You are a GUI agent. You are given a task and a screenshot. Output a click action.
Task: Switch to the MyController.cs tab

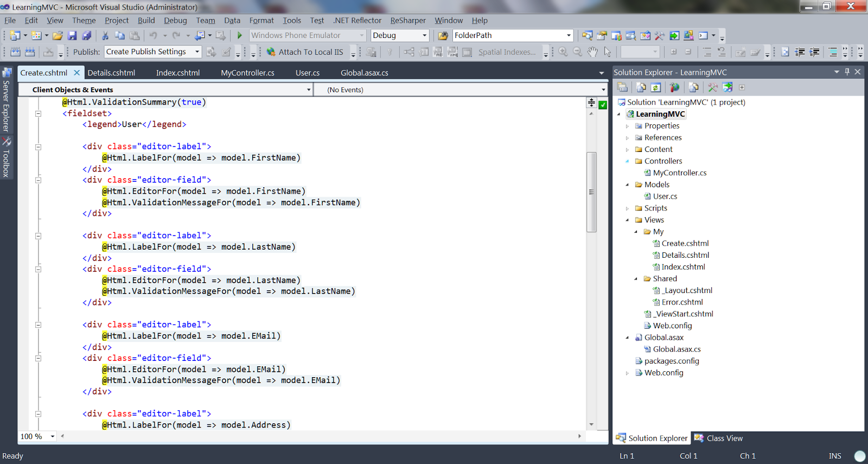tap(247, 73)
